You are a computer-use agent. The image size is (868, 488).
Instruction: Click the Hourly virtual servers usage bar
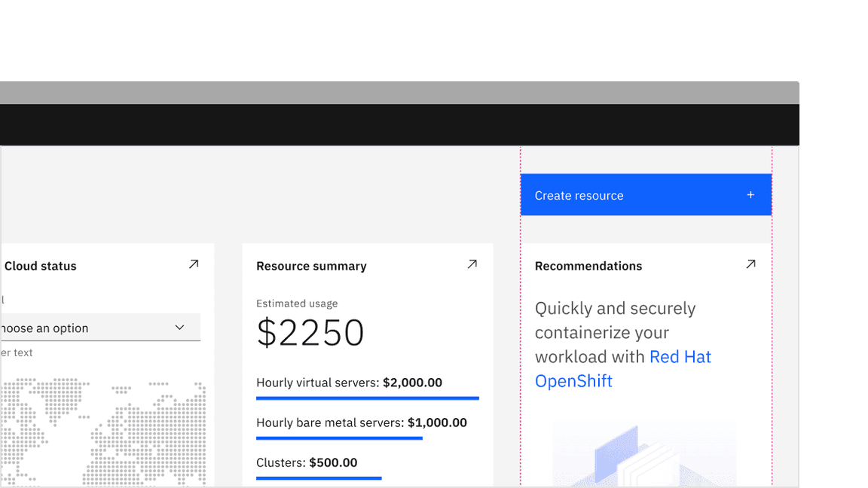click(367, 398)
